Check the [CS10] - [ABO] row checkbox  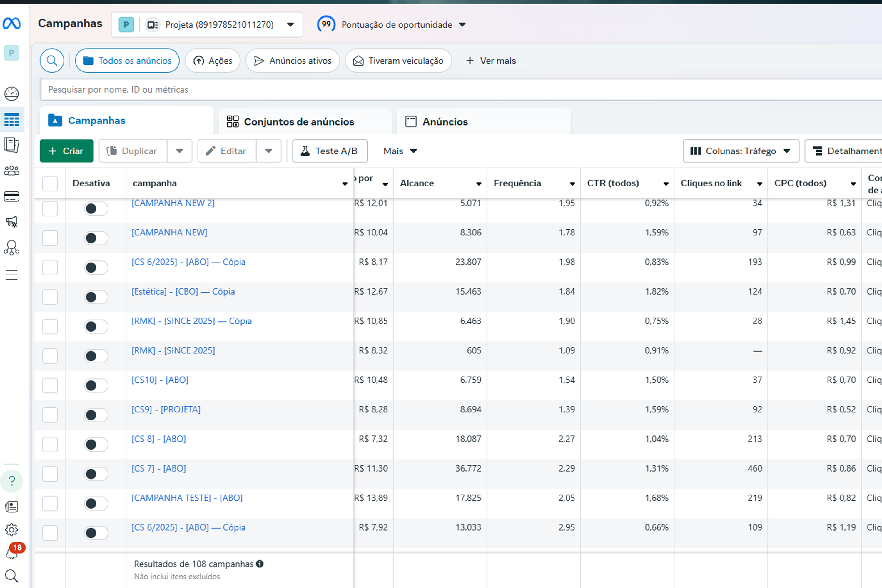pos(50,385)
